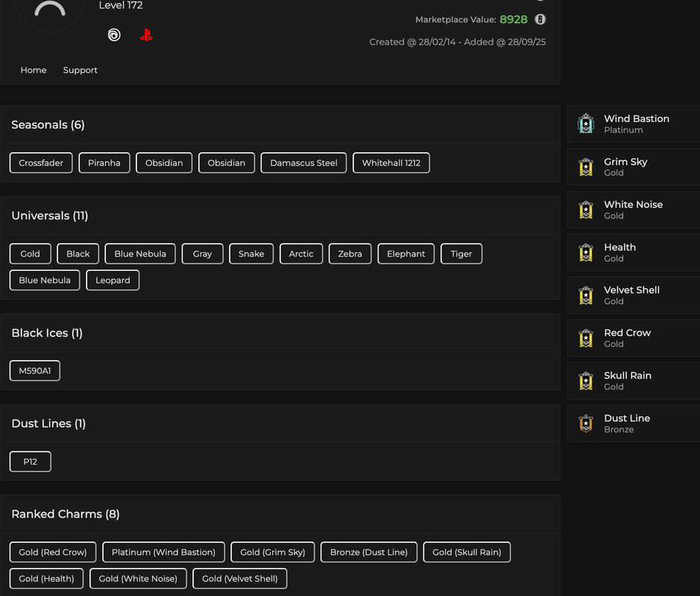This screenshot has height=596, width=700.
Task: Click the Ubisoft Connect platform icon
Action: [x=114, y=35]
